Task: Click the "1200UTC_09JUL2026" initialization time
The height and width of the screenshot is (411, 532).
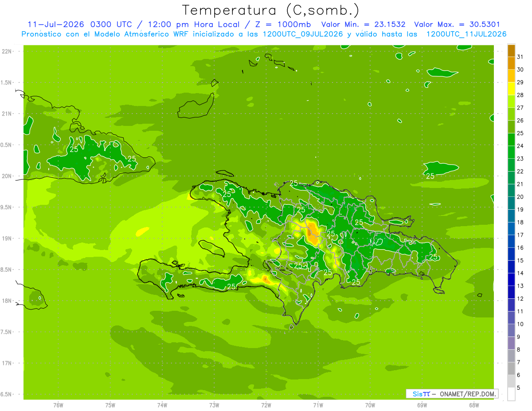Action: pos(302,34)
